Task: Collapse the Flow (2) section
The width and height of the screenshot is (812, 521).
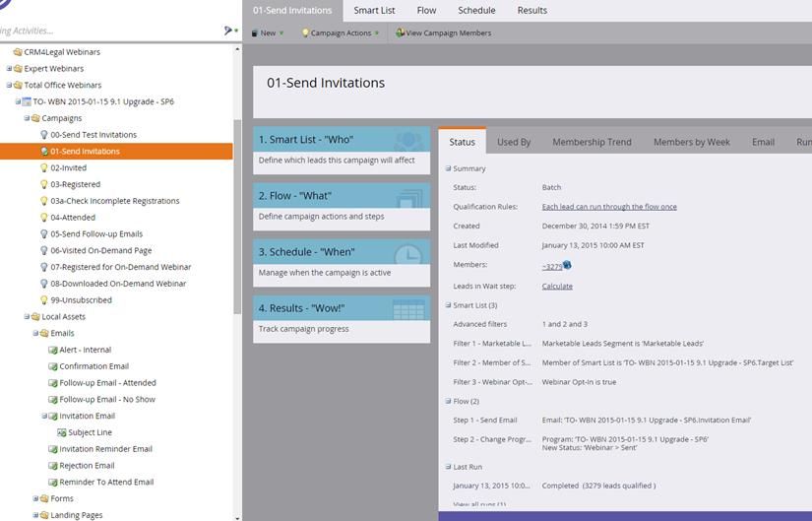Action: [x=449, y=401]
